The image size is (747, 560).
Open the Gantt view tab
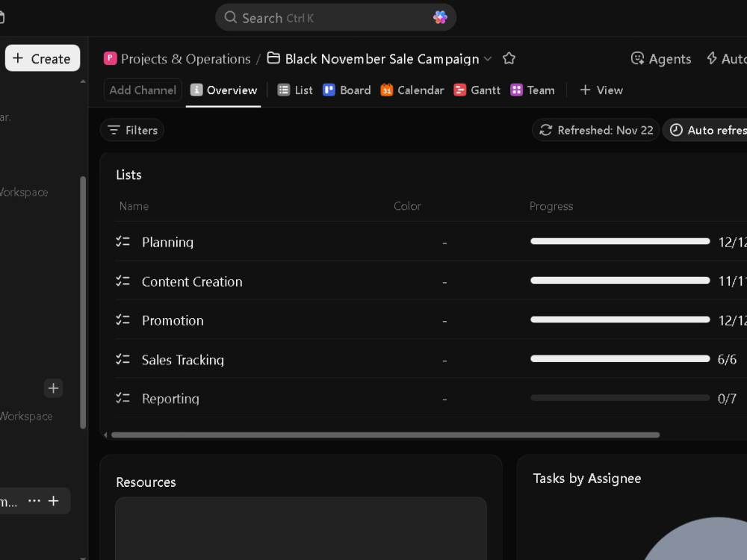[477, 90]
